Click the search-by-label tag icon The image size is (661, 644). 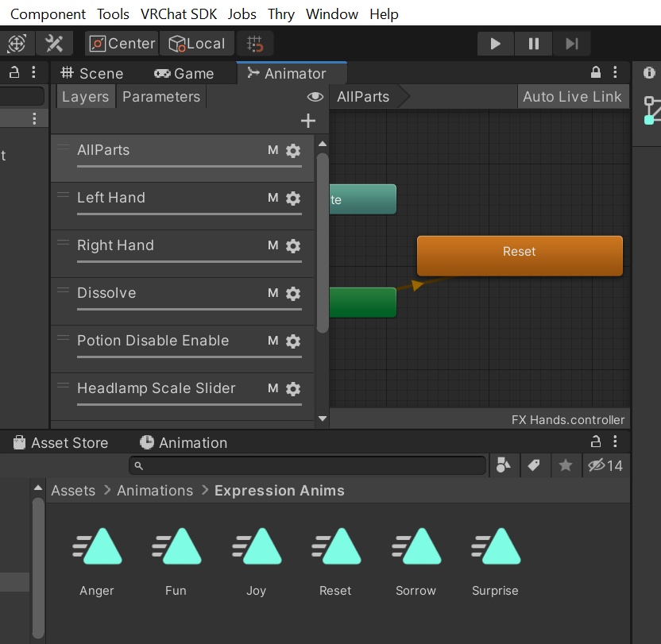click(x=535, y=465)
